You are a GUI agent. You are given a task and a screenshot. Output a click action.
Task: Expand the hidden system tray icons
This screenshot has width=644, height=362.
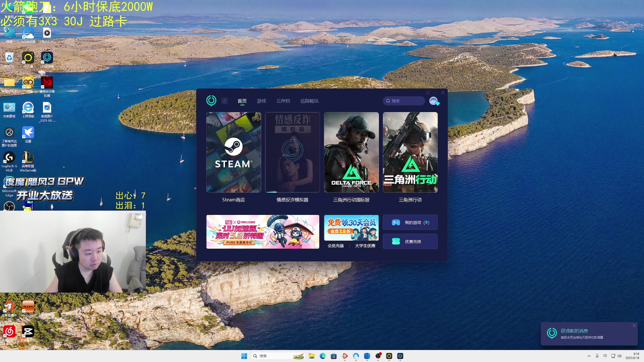click(589, 356)
